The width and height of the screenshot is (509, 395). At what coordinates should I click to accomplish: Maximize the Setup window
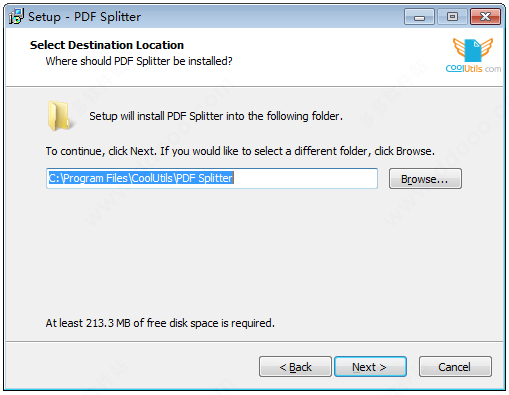(x=452, y=17)
